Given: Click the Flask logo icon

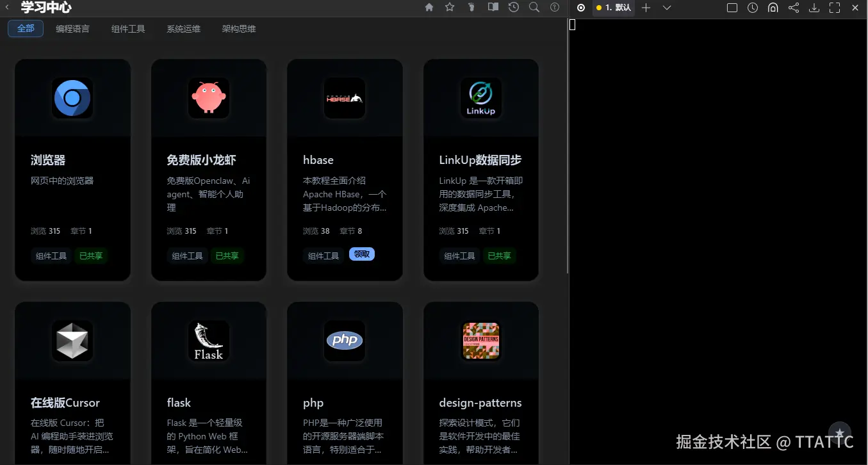Looking at the screenshot, I should click(x=209, y=341).
